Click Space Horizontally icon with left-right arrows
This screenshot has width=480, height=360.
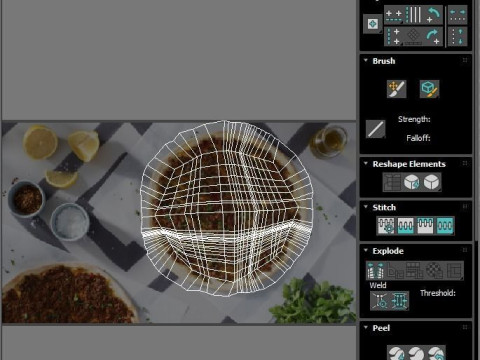(x=457, y=15)
